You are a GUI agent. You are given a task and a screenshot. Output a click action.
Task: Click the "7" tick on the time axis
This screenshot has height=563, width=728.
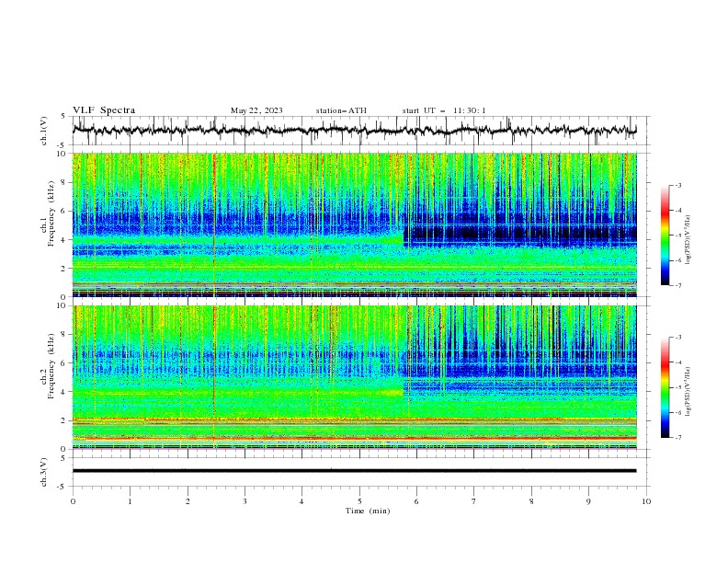click(474, 501)
